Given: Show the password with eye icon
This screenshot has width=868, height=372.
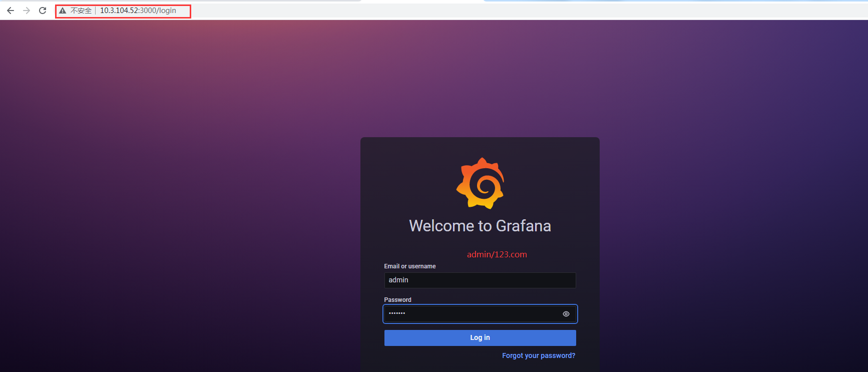Looking at the screenshot, I should click(x=566, y=314).
